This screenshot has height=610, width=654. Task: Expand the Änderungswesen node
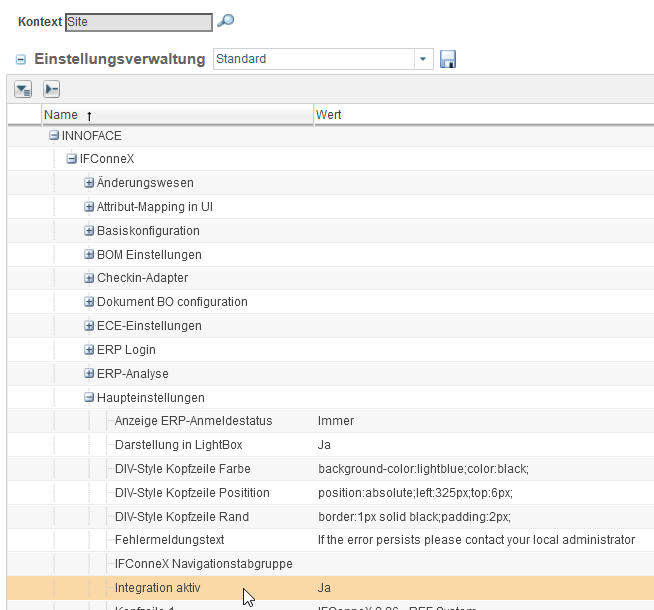click(89, 183)
